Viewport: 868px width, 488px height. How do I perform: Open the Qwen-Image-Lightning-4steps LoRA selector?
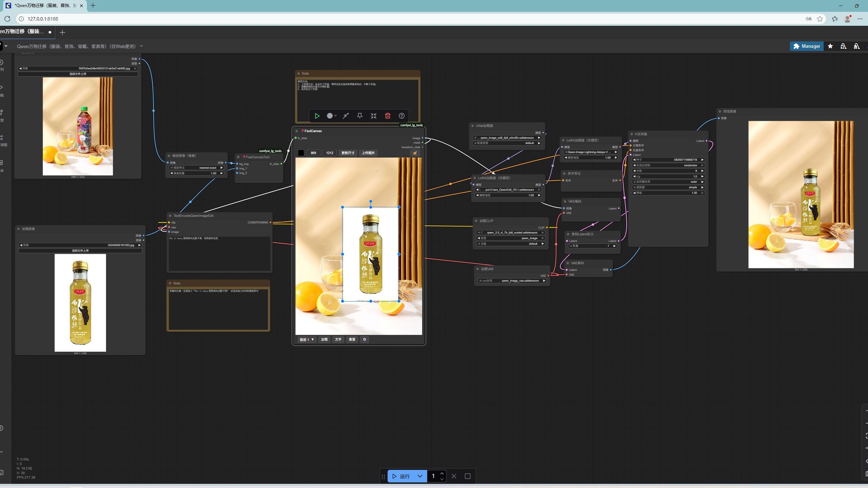coord(591,152)
